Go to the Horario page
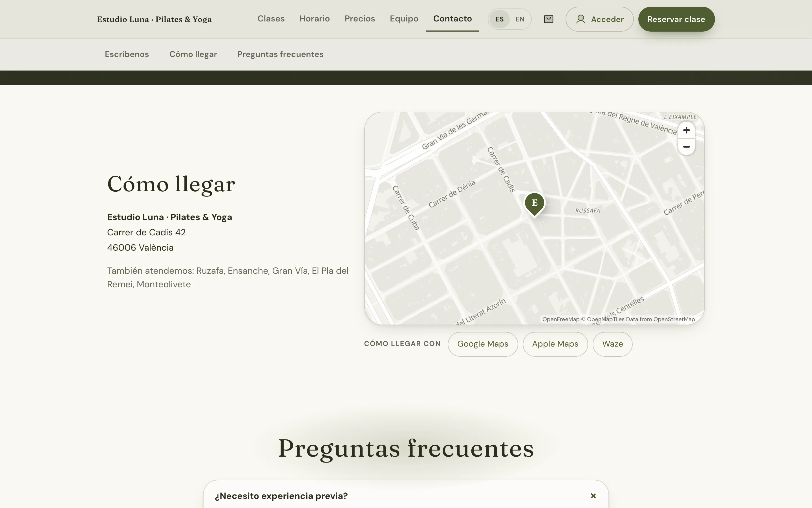The width and height of the screenshot is (812, 508). click(x=314, y=19)
